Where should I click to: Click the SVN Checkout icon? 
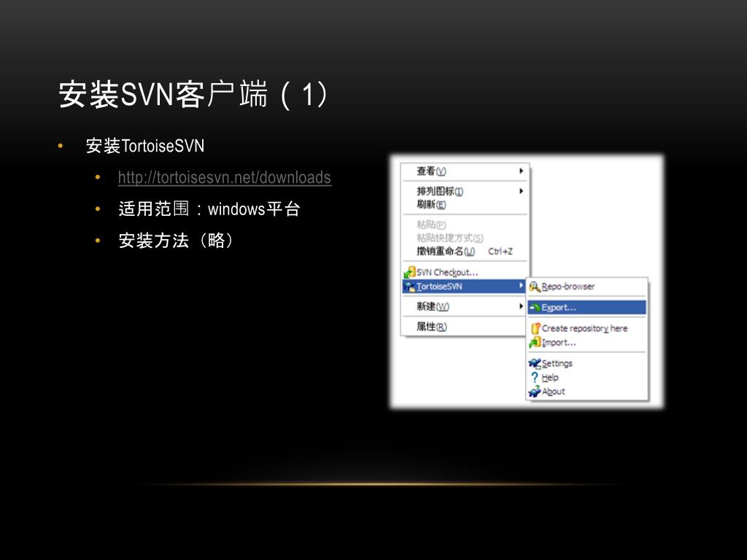(409, 273)
